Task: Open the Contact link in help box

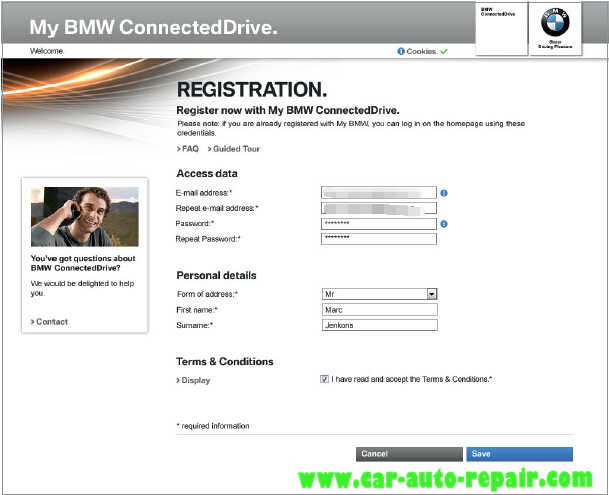Action: click(49, 322)
